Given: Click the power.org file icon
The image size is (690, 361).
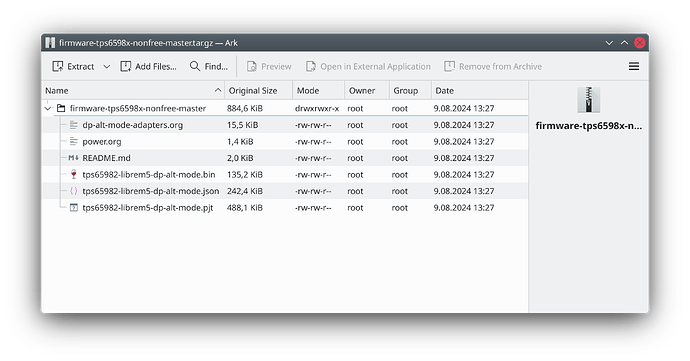Looking at the screenshot, I should tap(73, 141).
